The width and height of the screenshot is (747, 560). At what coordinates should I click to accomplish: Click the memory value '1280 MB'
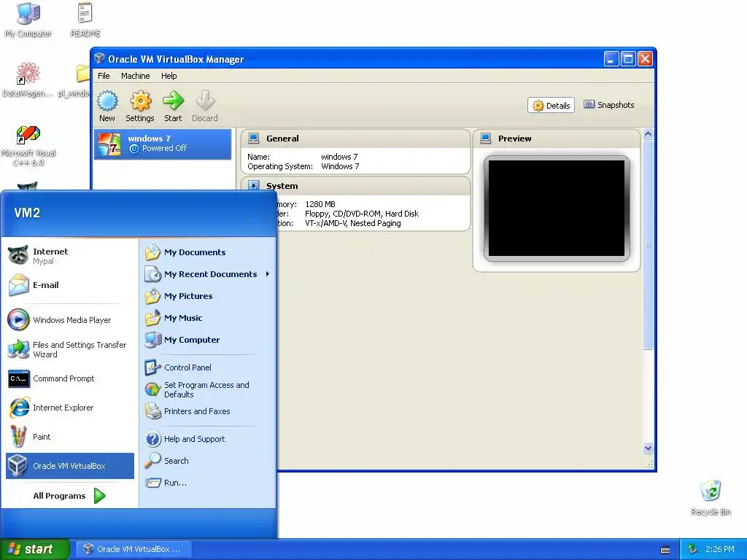pos(320,204)
